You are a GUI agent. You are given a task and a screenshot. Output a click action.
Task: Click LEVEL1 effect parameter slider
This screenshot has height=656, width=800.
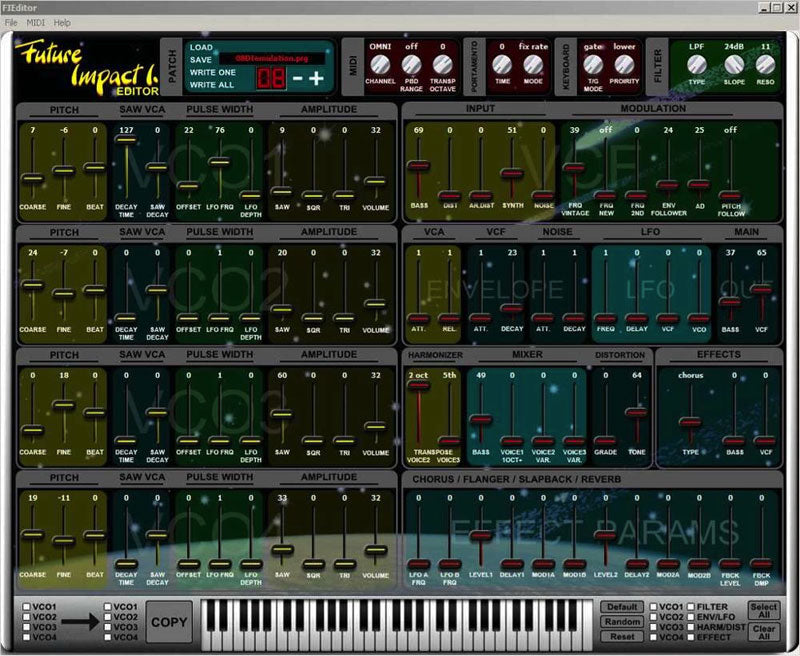click(x=481, y=535)
